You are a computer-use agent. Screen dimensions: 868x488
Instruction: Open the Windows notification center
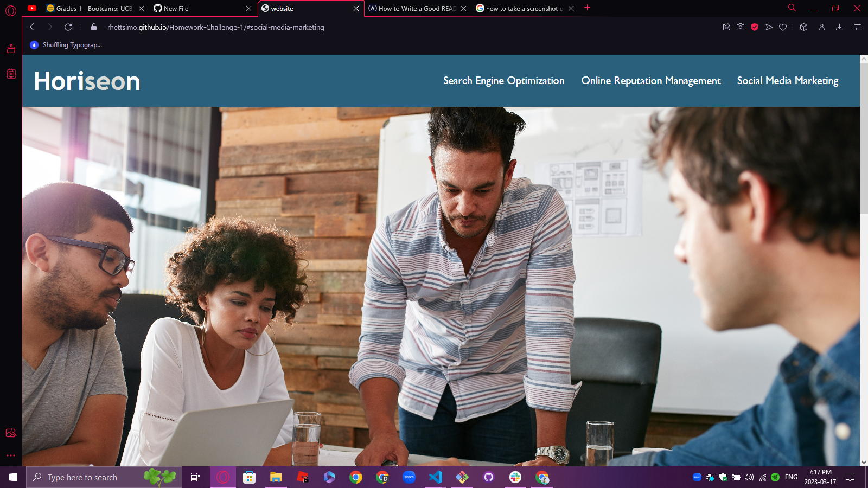tap(850, 477)
